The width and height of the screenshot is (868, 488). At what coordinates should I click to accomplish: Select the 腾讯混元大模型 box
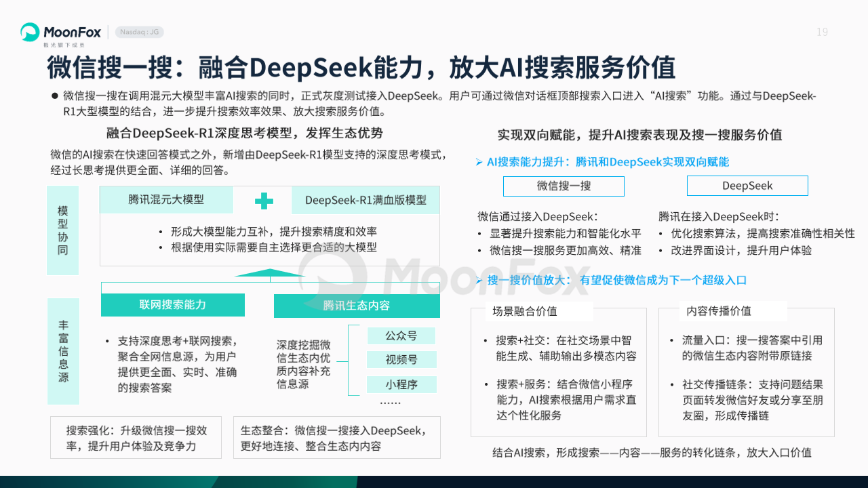(166, 200)
